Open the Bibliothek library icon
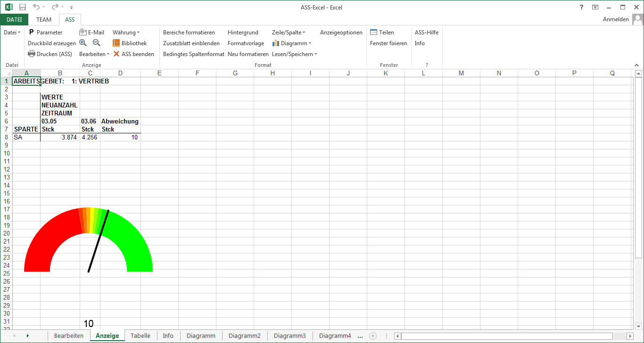 pyautogui.click(x=116, y=43)
